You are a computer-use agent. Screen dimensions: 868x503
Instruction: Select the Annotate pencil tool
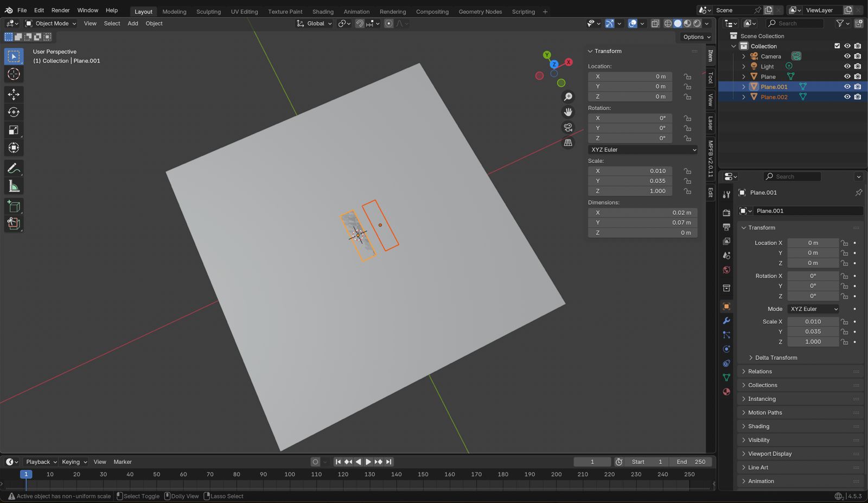[14, 169]
